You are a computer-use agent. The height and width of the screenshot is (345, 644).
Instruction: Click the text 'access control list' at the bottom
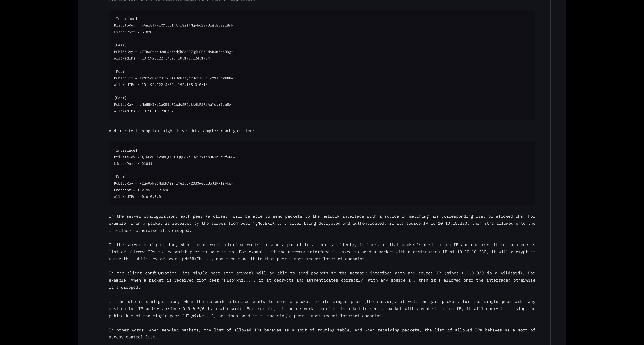pyautogui.click(x=133, y=337)
